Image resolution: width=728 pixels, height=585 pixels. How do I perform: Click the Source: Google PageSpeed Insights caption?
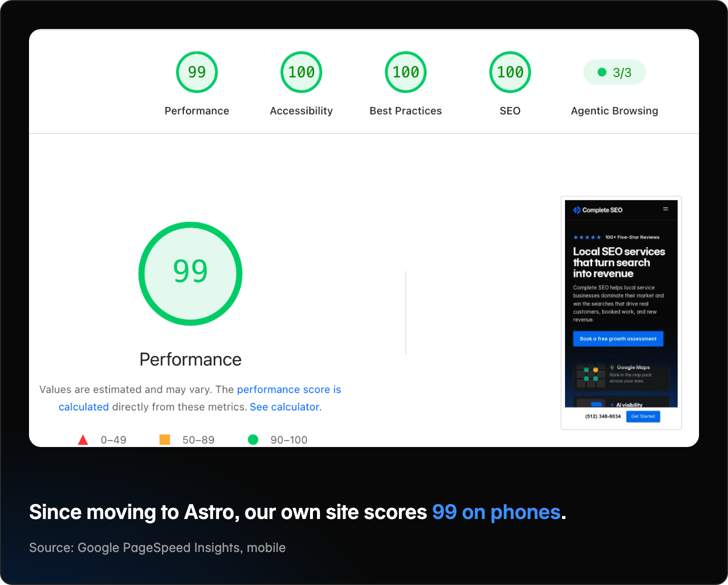click(x=157, y=548)
